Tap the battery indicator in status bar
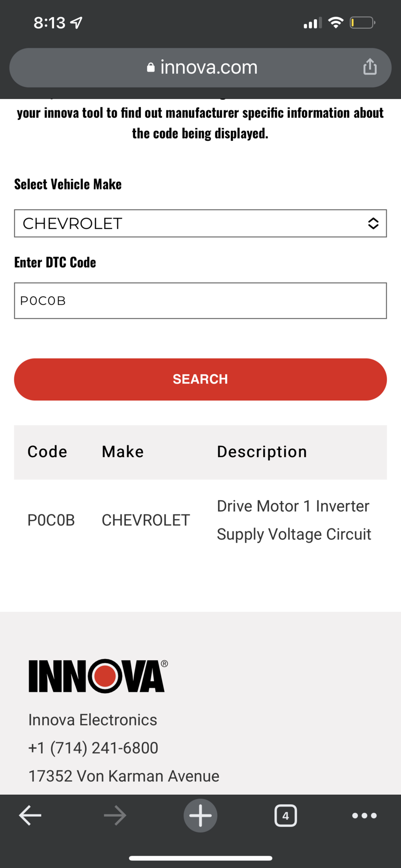This screenshot has height=868, width=401. coord(363,22)
